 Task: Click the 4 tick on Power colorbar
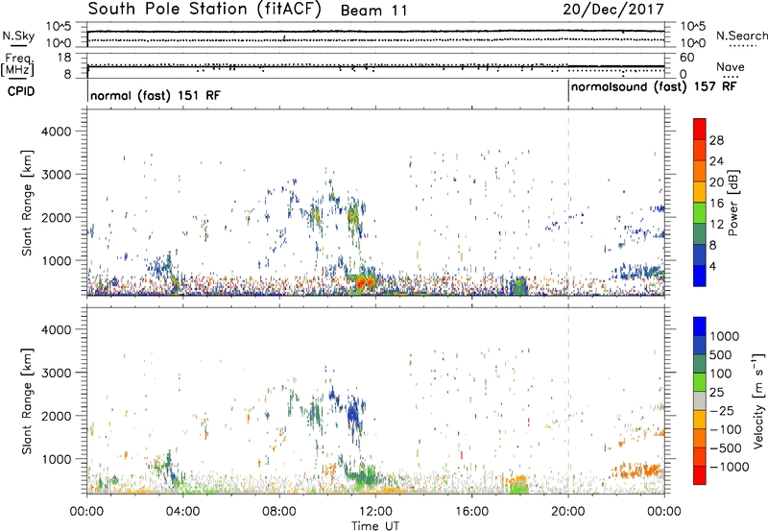(x=712, y=266)
